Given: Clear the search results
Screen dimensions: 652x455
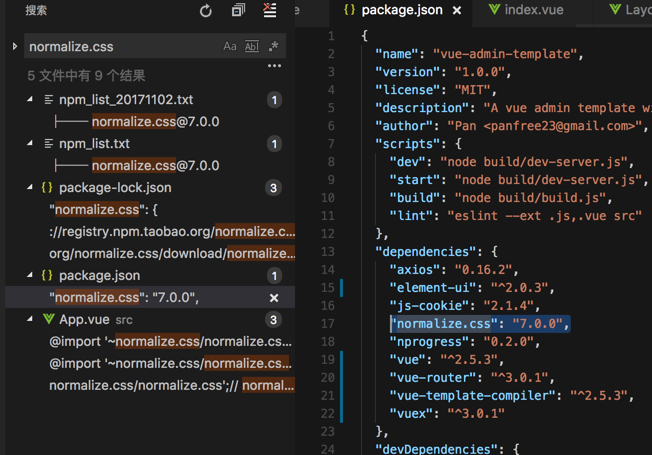Looking at the screenshot, I should (x=270, y=11).
